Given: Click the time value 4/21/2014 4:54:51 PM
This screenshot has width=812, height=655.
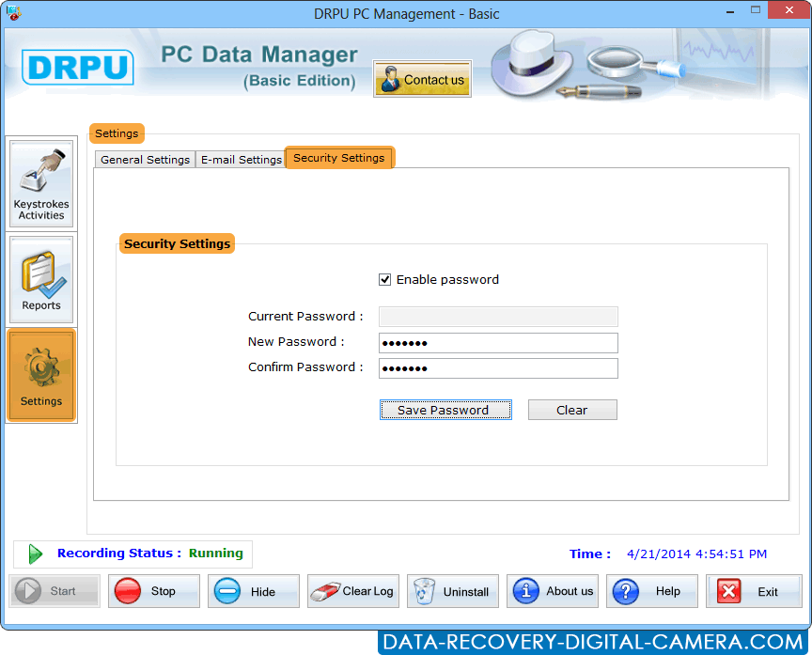Looking at the screenshot, I should point(696,554).
